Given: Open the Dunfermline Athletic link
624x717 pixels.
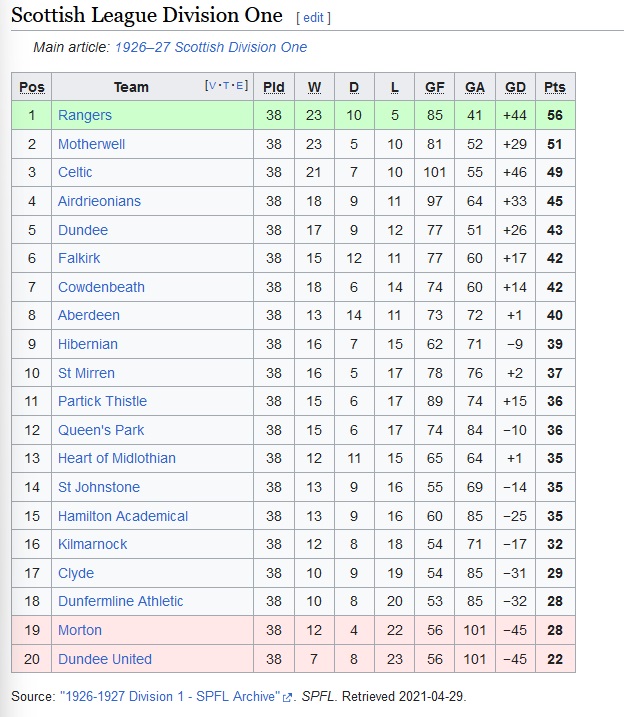Looking at the screenshot, I should (x=120, y=601).
